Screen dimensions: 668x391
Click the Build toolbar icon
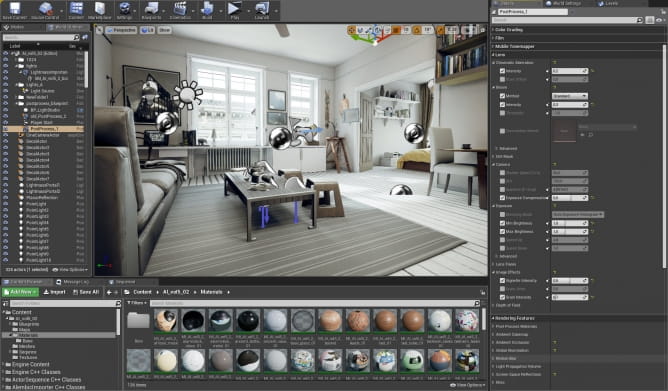click(x=207, y=8)
